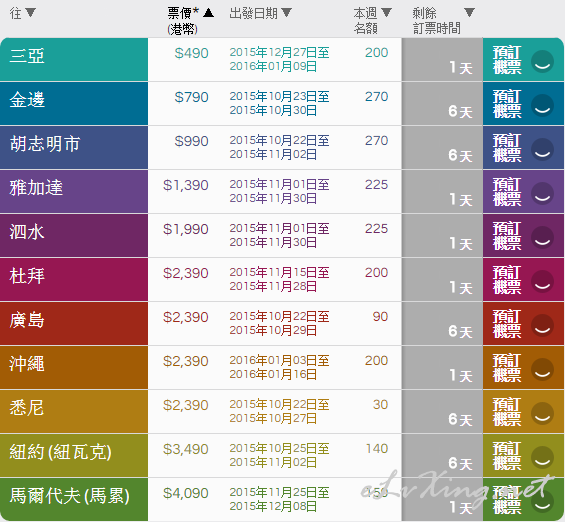Click the smiley icon in the 廣島 row
The height and width of the screenshot is (522, 565).
pos(542,326)
